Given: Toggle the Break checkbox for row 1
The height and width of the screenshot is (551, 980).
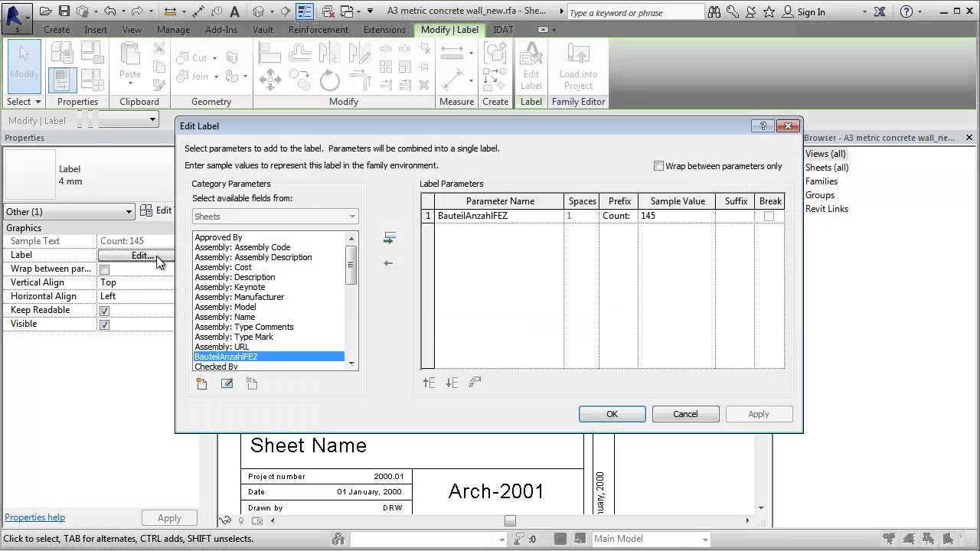Looking at the screenshot, I should click(769, 217).
